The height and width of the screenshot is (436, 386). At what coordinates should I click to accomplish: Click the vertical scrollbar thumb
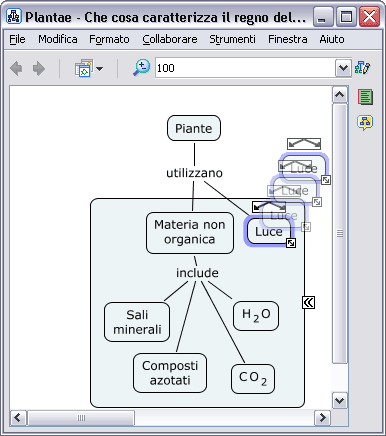(x=340, y=233)
